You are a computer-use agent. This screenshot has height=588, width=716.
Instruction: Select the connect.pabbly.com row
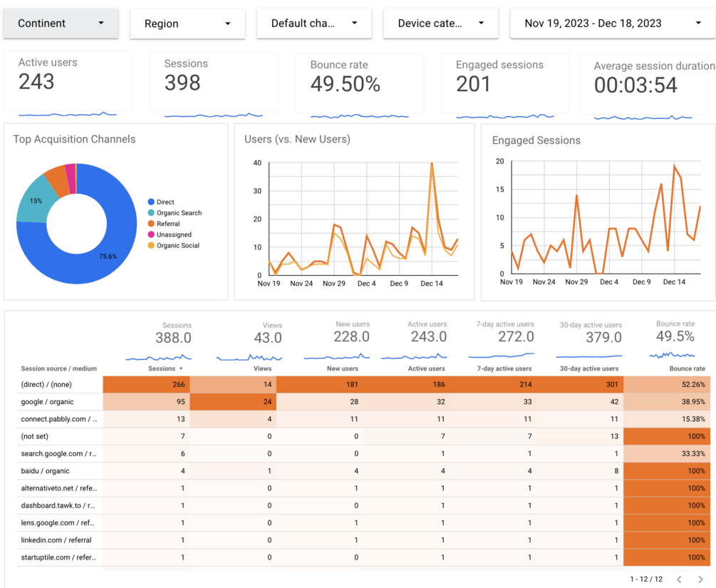point(363,419)
